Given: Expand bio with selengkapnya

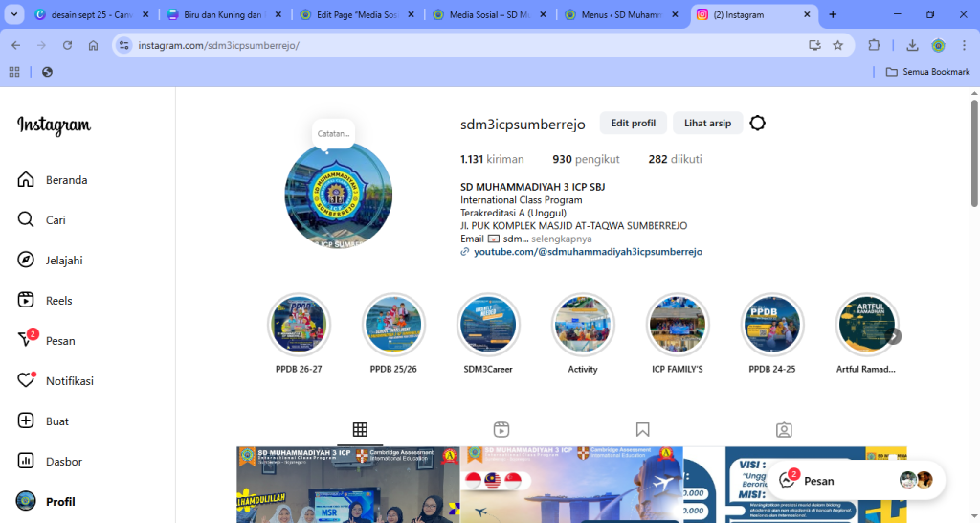Looking at the screenshot, I should (x=561, y=239).
